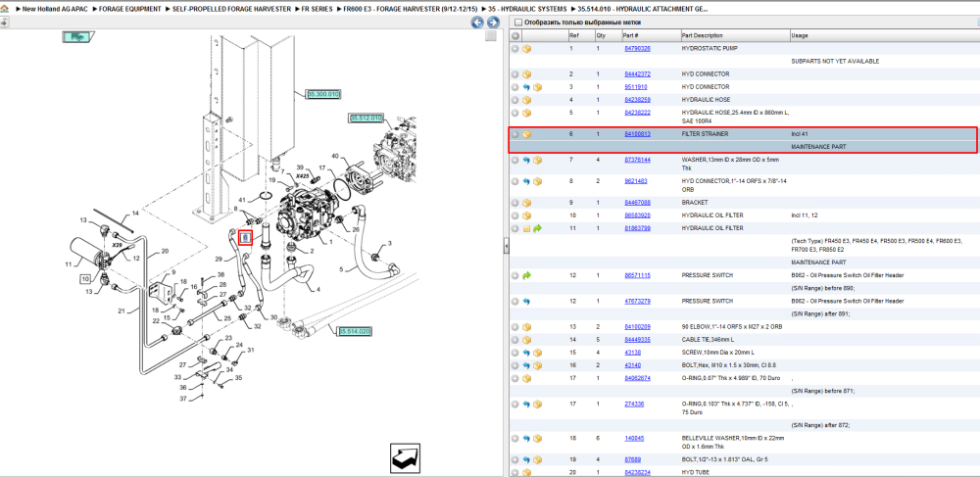Click the blue arrow icon for O-RING 274336
This screenshot has width=980, height=477.
(526, 404)
